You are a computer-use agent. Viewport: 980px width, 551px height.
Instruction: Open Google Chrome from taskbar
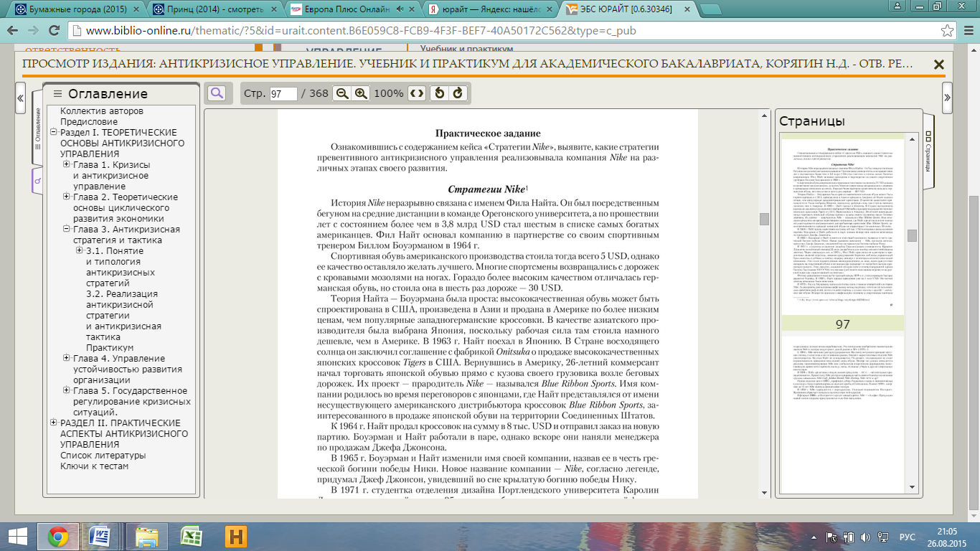point(59,537)
